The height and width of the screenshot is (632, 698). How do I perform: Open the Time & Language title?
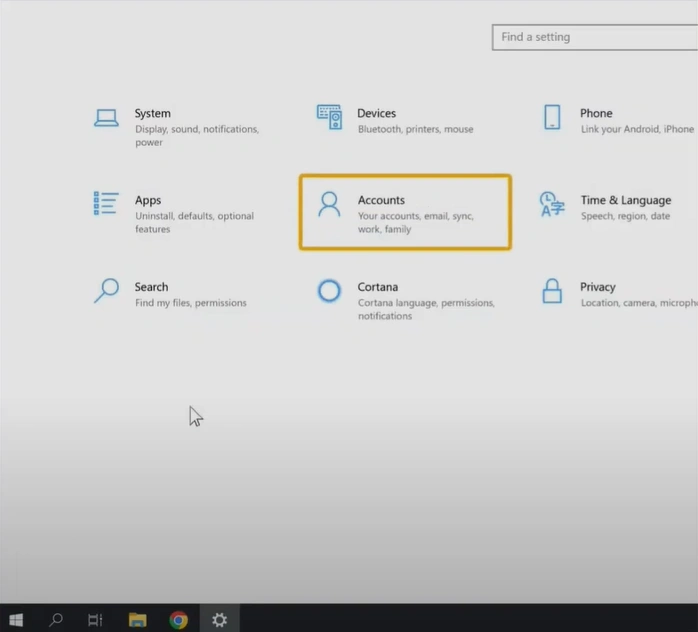(626, 200)
